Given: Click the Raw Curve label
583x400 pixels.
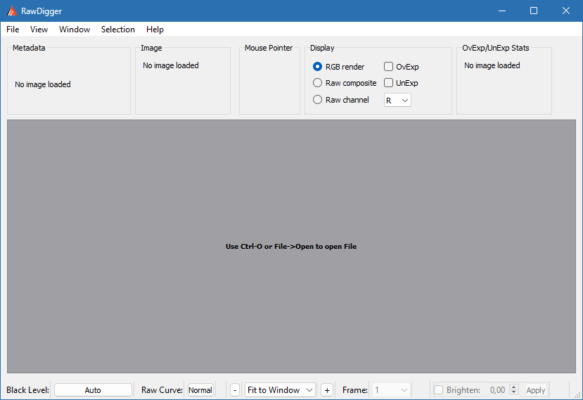Looking at the screenshot, I should tap(162, 390).
